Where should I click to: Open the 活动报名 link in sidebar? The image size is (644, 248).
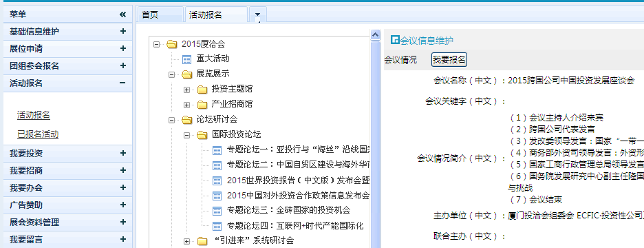pyautogui.click(x=34, y=115)
